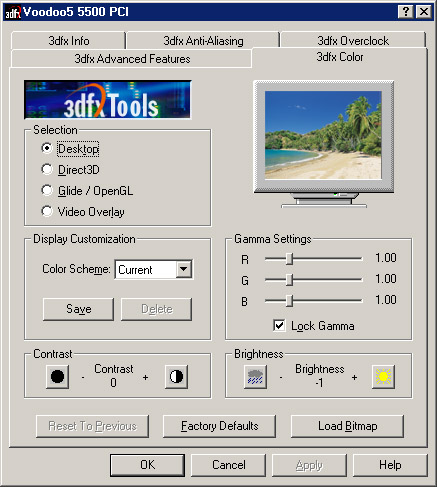Click the Brightness value -1
Image resolution: width=437 pixels, height=487 pixels.
pos(319,383)
